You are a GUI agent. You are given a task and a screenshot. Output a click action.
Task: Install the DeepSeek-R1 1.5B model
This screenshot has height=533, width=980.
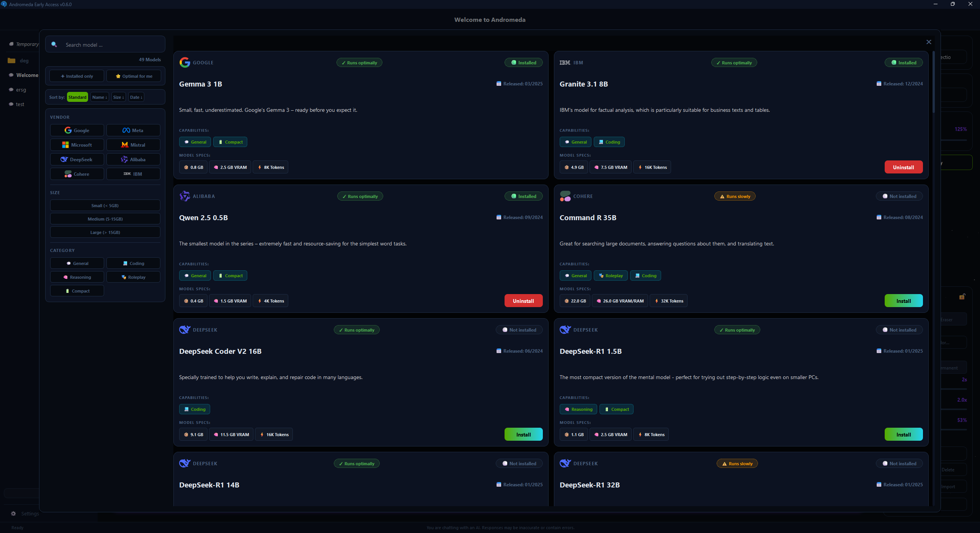[903, 434]
